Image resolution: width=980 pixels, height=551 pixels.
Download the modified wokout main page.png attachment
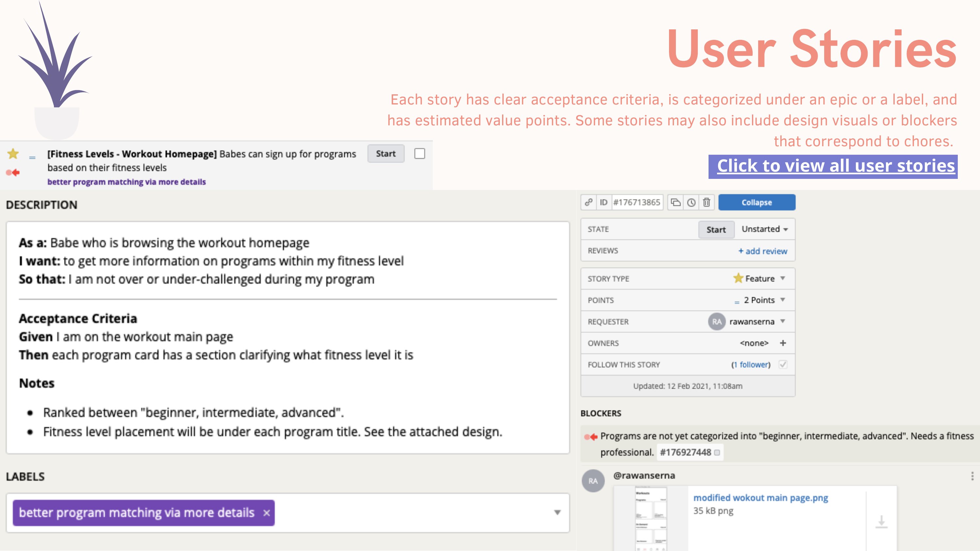[x=881, y=522]
